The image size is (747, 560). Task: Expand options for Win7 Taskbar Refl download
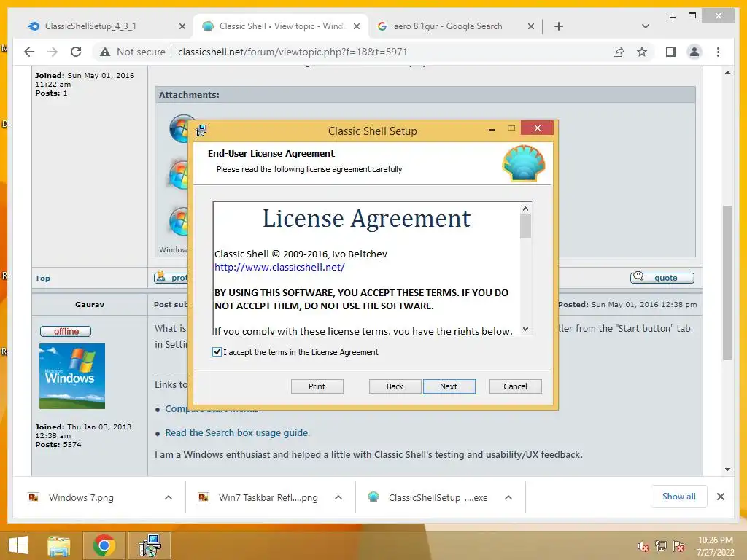(338, 497)
